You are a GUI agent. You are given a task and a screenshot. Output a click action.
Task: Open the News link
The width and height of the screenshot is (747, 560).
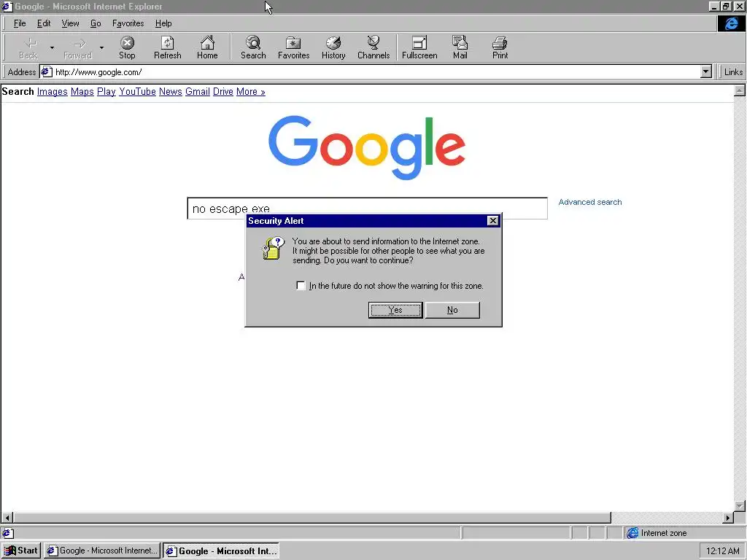click(171, 91)
